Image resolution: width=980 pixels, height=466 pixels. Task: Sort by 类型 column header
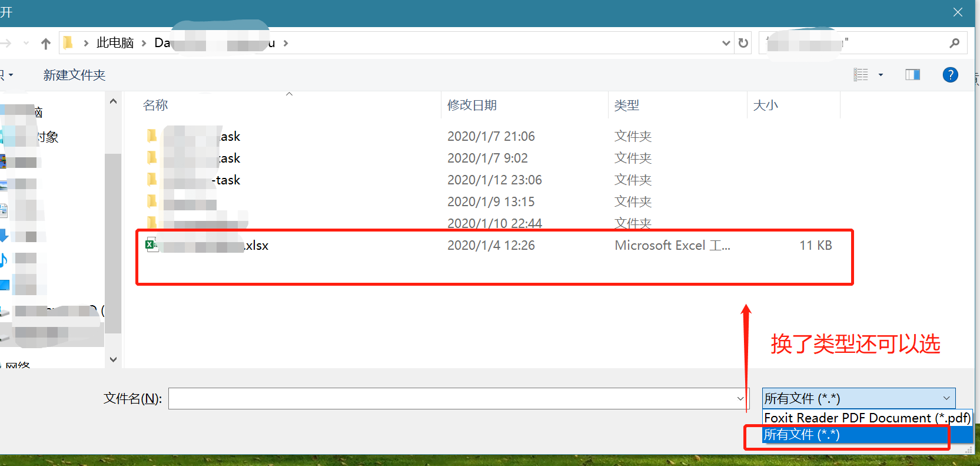[x=627, y=105]
